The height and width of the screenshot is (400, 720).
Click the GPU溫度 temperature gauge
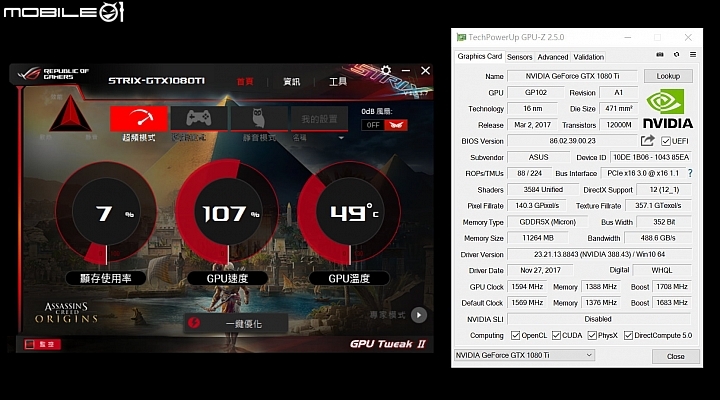coord(349,214)
